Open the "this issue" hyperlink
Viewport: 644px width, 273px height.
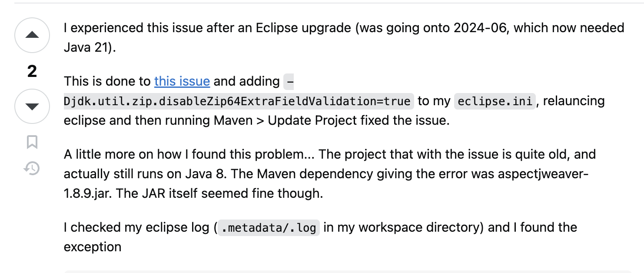tap(182, 81)
